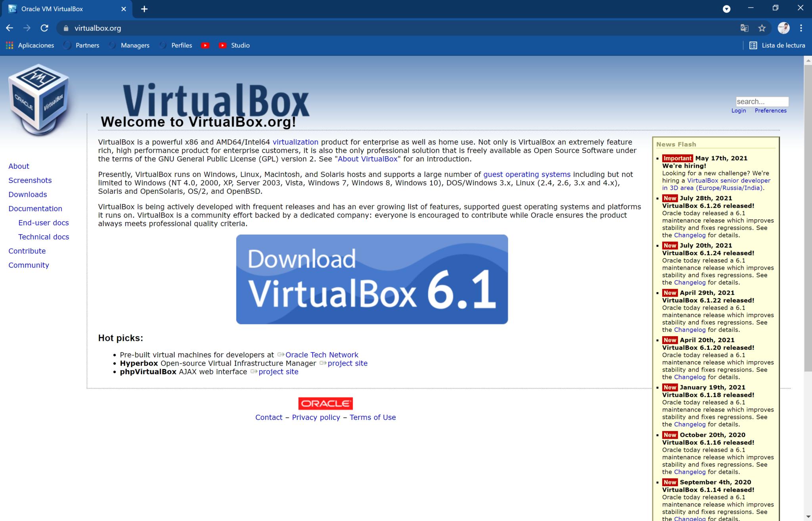Screen dimensions: 812x521
Task: Open the Partners bookmark
Action: [x=82, y=45]
